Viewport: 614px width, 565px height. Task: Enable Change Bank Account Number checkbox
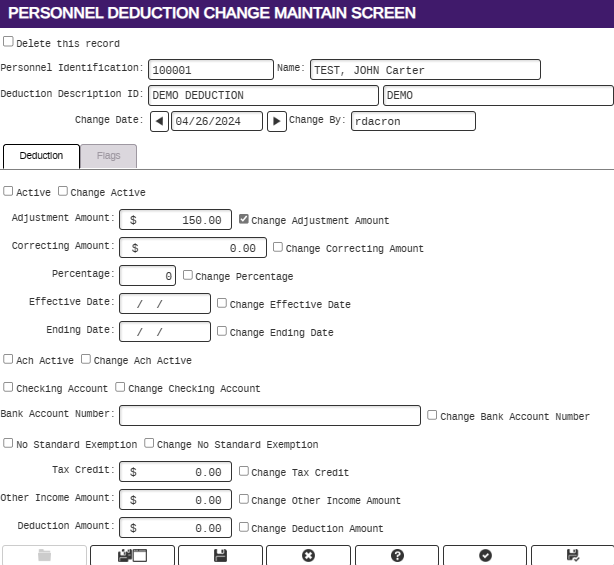click(x=432, y=415)
